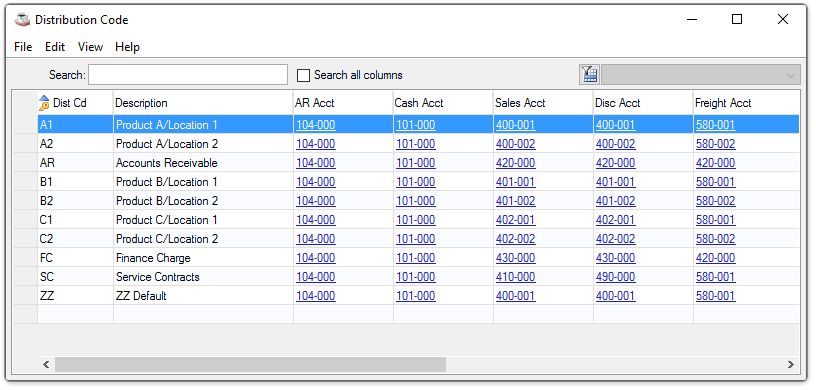Click the scrollbar right arrow
The image size is (816, 390).
point(791,364)
